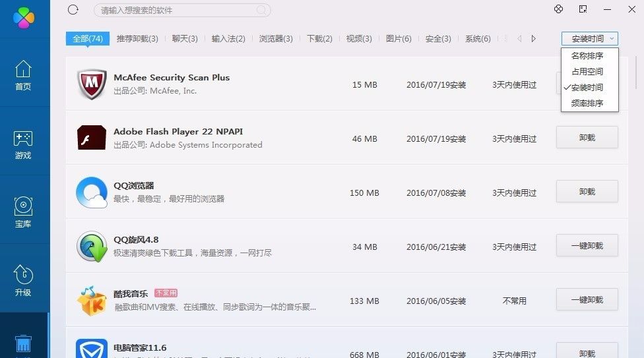Click the refresh icon beside the search box
The height and width of the screenshot is (358, 644).
click(x=73, y=10)
